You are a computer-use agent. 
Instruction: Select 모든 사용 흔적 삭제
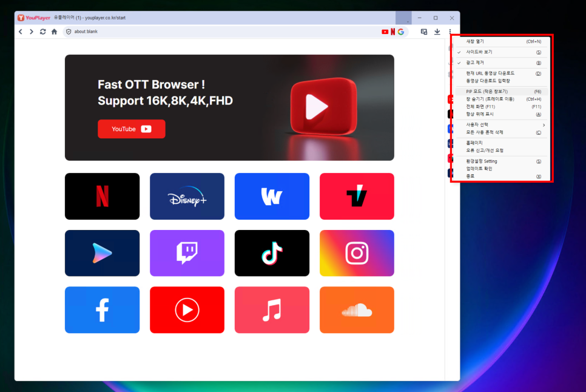tap(502, 132)
